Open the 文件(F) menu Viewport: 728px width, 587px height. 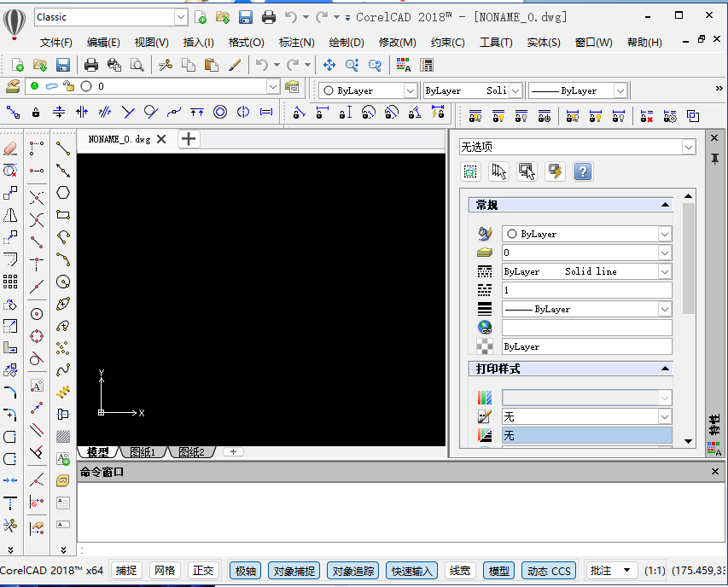click(x=55, y=42)
